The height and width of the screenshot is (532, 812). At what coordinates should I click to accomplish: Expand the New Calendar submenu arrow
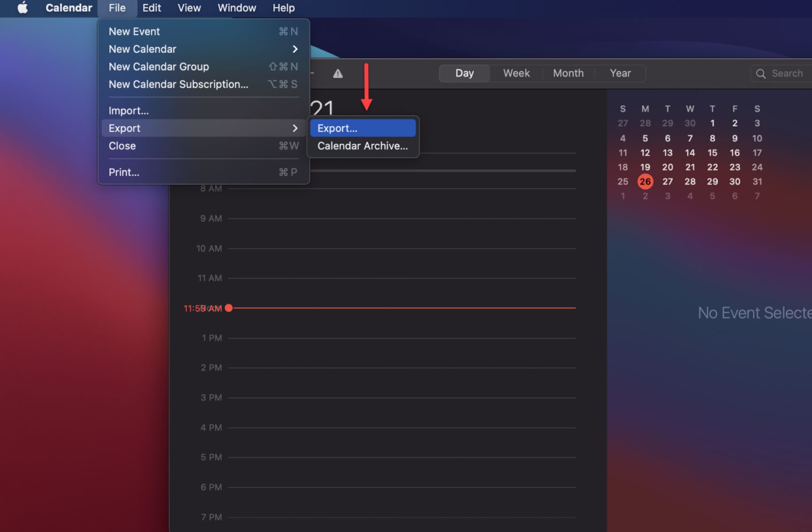(x=295, y=49)
